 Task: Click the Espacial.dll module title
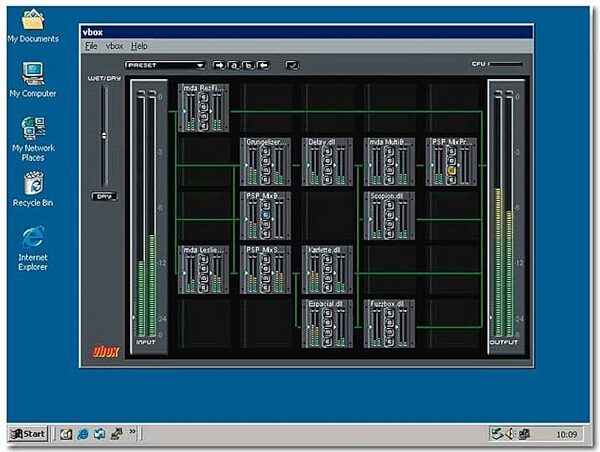click(x=325, y=304)
